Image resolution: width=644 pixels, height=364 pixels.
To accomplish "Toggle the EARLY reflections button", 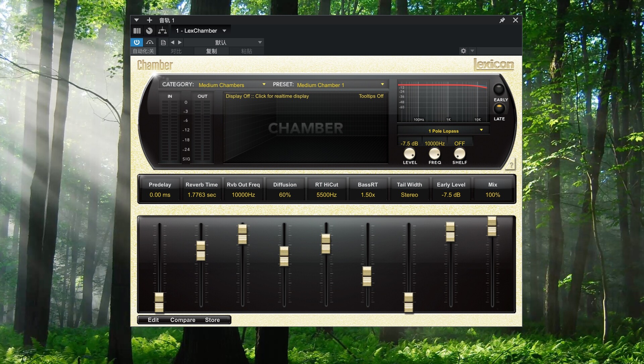I will click(499, 89).
